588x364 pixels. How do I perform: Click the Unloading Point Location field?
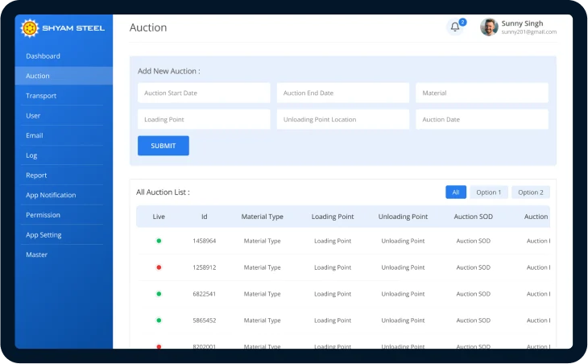tap(343, 119)
